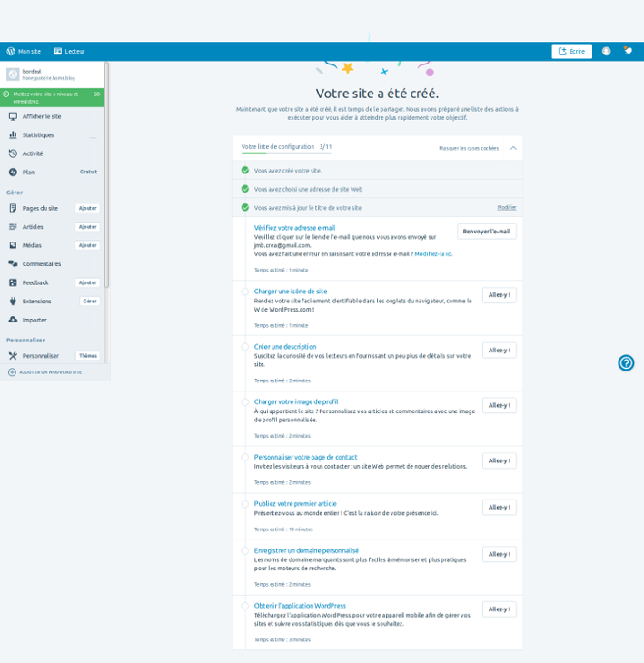
Task: Click the Renvoyer l'e-mail button
Action: tap(486, 232)
